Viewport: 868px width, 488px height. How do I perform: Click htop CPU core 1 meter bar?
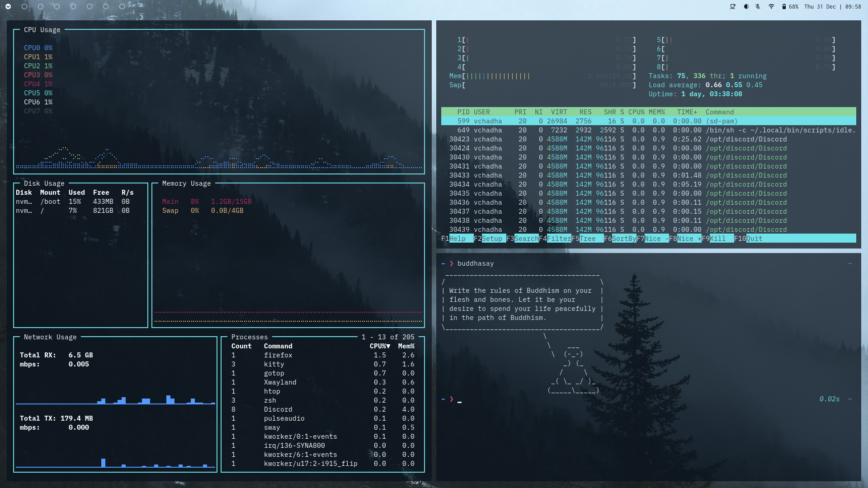click(x=547, y=40)
